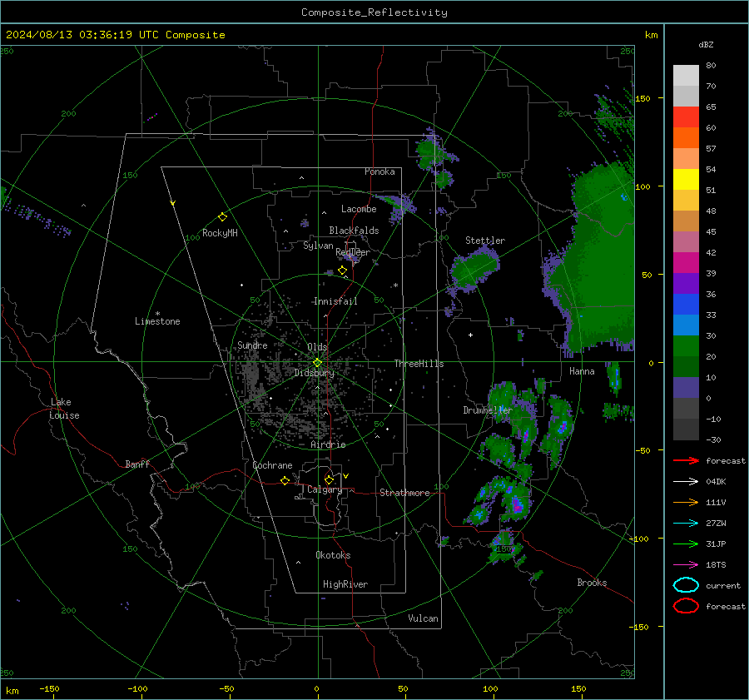Click the Lake Louise label

coord(64,409)
